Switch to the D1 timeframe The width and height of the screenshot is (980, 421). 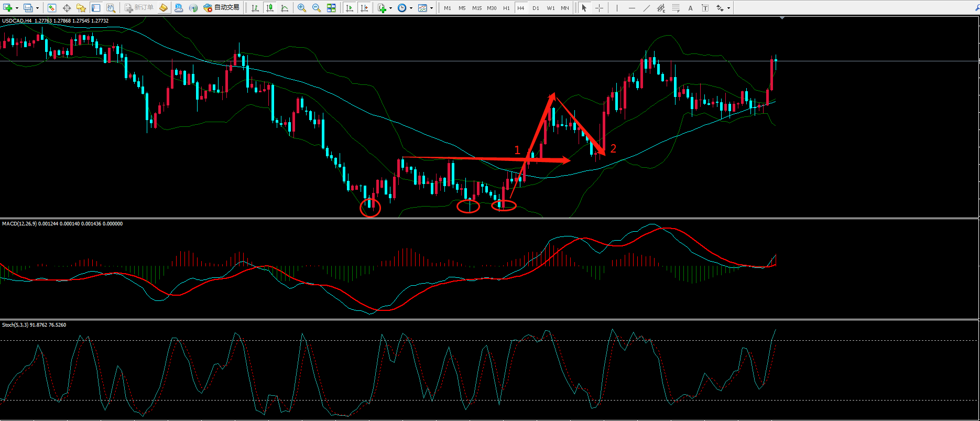(x=536, y=8)
